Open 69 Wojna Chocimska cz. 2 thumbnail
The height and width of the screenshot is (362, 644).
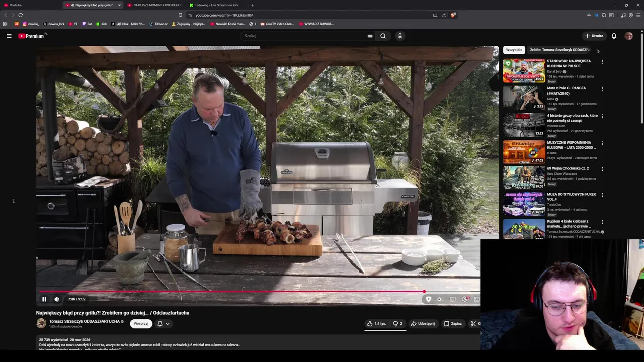[524, 177]
